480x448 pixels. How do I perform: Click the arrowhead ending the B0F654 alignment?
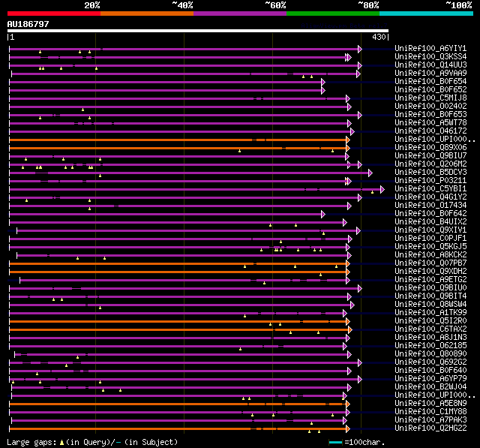323,82
